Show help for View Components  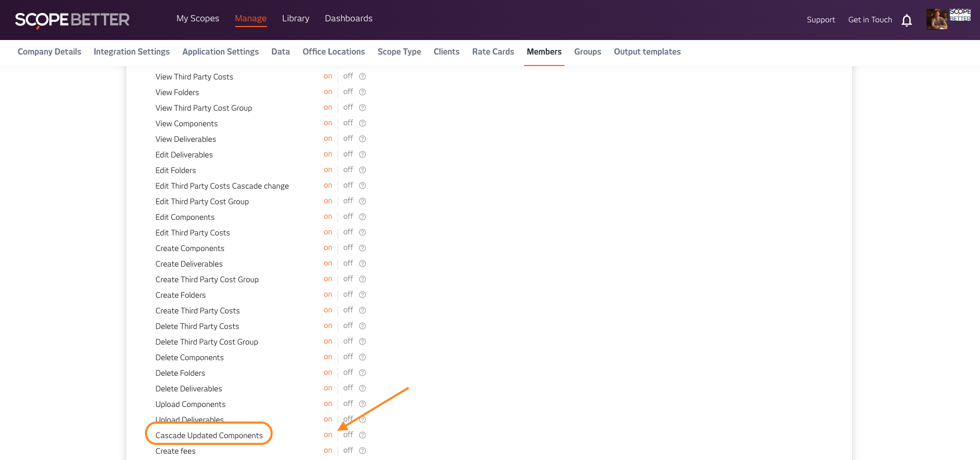pos(363,123)
